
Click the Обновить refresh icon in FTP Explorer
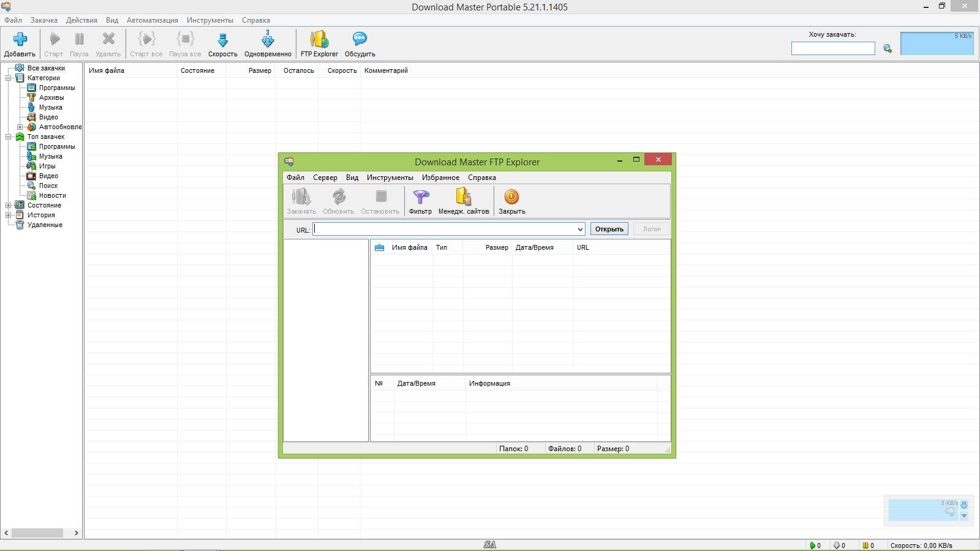(339, 197)
